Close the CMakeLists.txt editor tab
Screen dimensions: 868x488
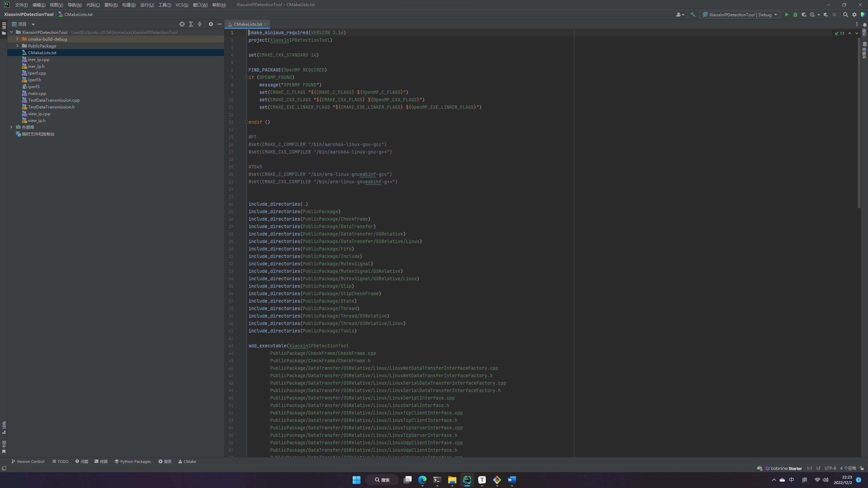click(x=266, y=24)
